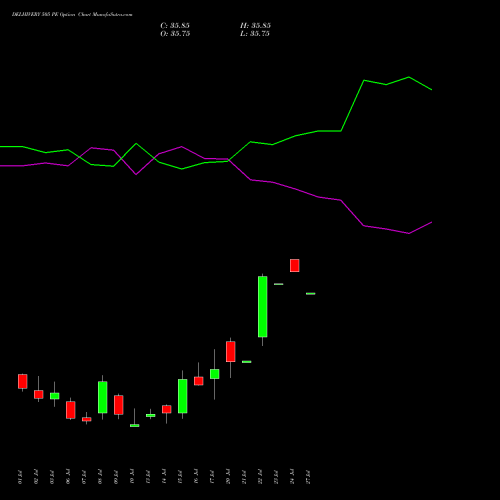The image size is (500, 500).
Task: Select the 20 Jul date label
Action: pos(228,477)
